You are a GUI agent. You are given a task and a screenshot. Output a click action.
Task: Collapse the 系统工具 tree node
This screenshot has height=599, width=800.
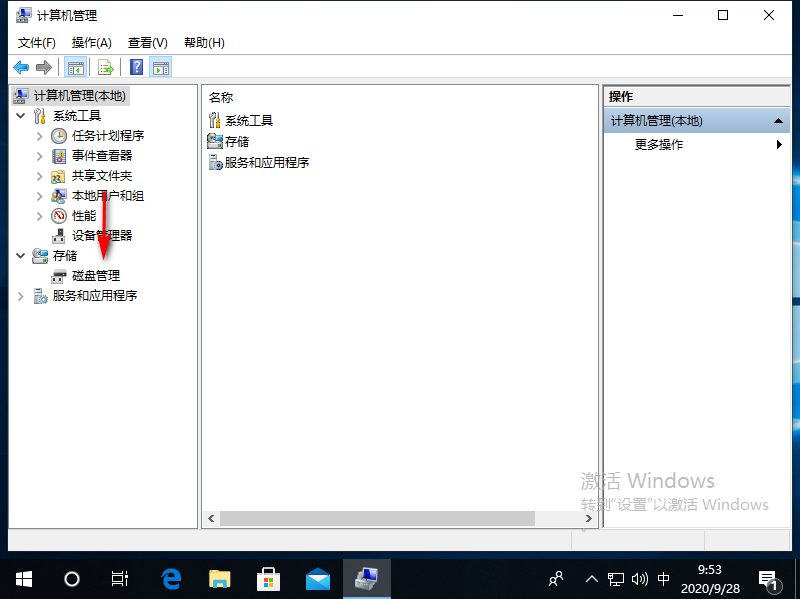21,115
